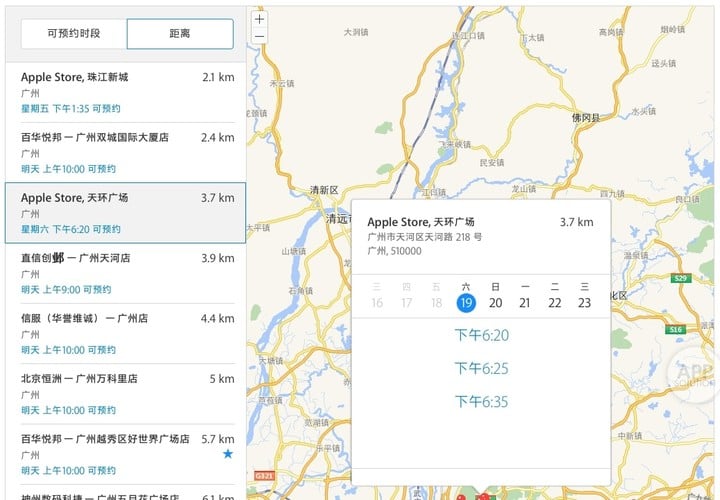Screen dimensions: 720x500
Task: Click 2.1 km distance for 珠江新城
Action: 218,77
